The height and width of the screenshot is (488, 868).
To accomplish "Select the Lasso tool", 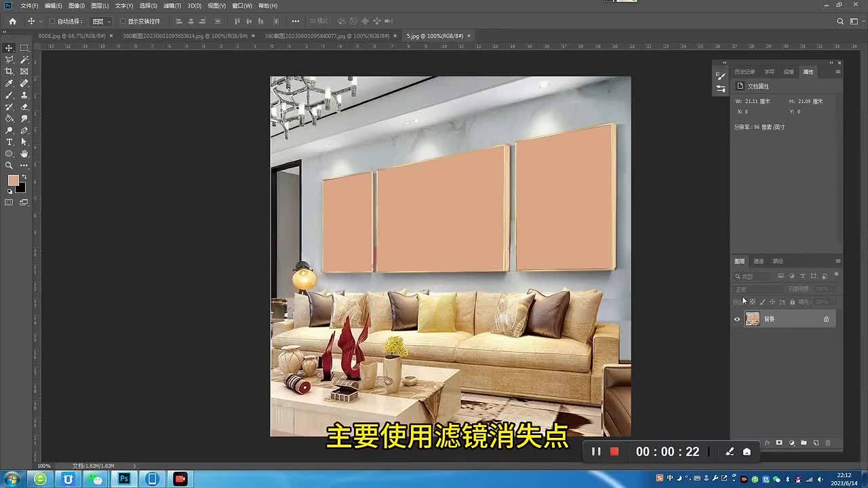I will [x=9, y=60].
